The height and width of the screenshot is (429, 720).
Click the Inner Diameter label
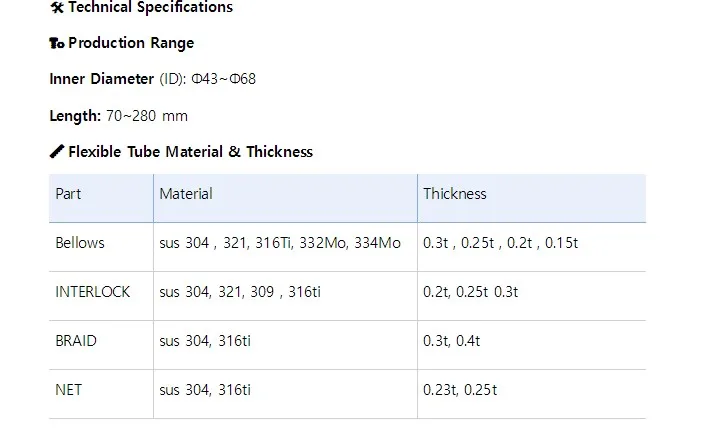[x=101, y=79]
